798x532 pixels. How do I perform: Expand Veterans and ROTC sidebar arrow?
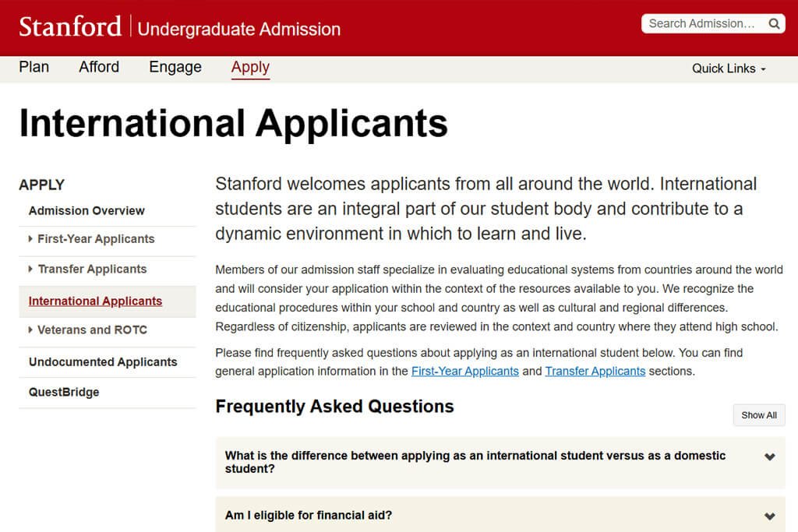click(x=30, y=329)
